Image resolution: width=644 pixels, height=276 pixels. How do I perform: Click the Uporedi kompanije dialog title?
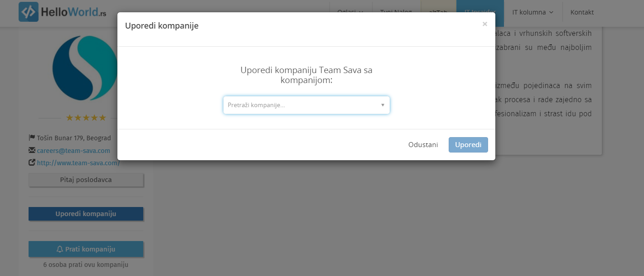pyautogui.click(x=162, y=26)
